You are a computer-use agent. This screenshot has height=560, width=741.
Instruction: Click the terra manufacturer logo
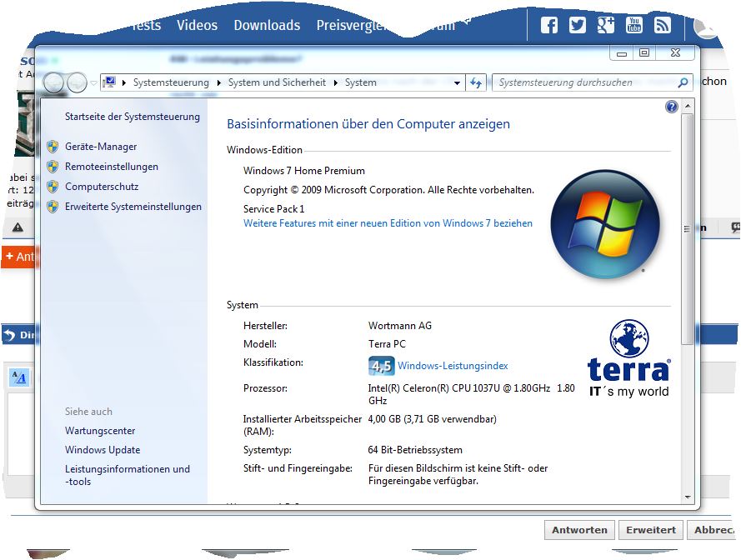[628, 358]
